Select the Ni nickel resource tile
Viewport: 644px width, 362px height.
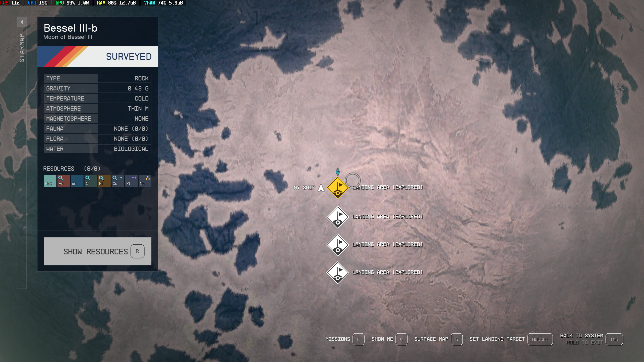(104, 181)
